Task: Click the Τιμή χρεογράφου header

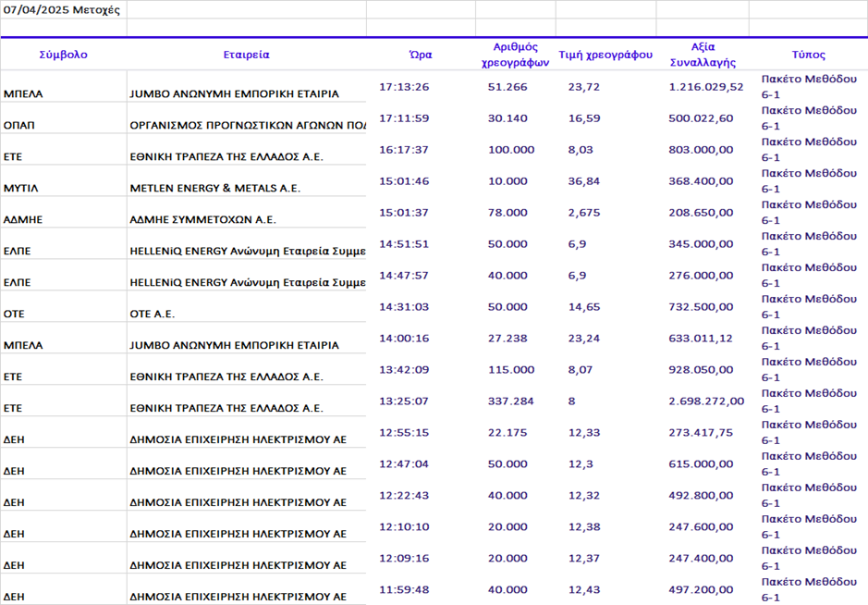Action: pyautogui.click(x=605, y=55)
